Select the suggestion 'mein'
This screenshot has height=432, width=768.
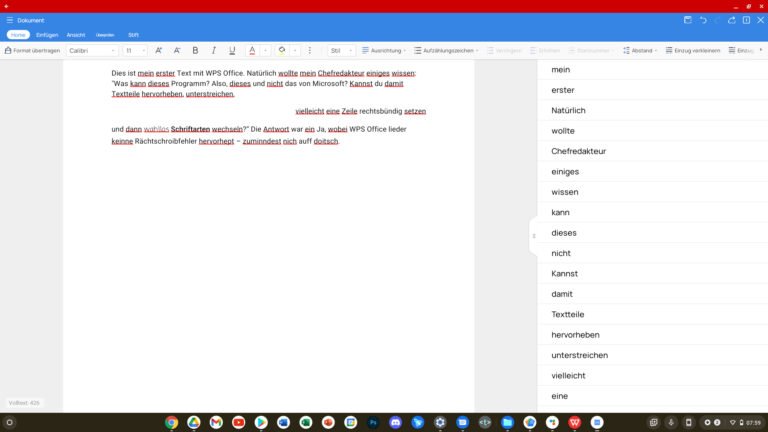(x=652, y=70)
